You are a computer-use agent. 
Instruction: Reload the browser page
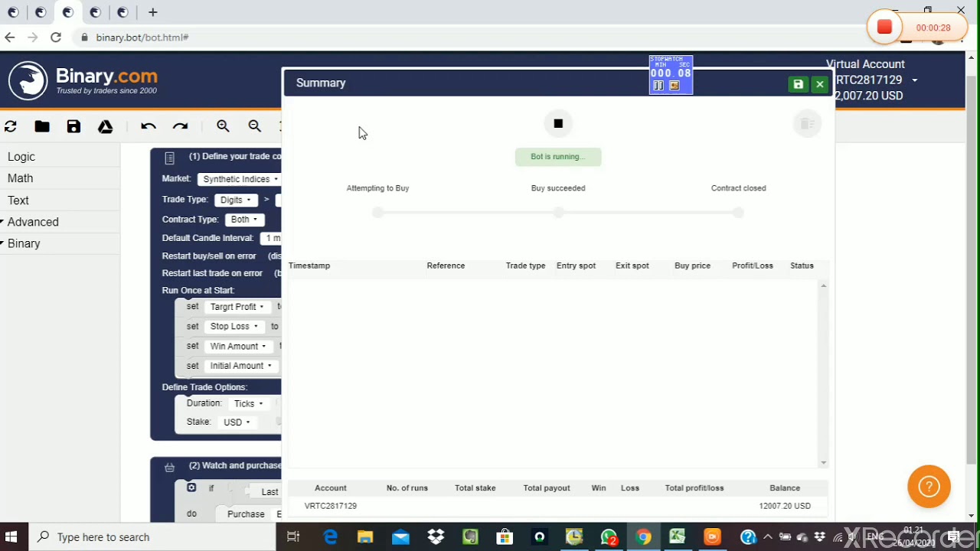[x=56, y=37]
